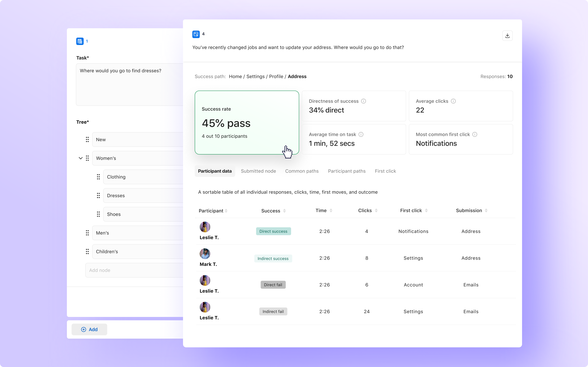This screenshot has height=367, width=588.
Task: Click the download results icon
Action: pos(507,36)
